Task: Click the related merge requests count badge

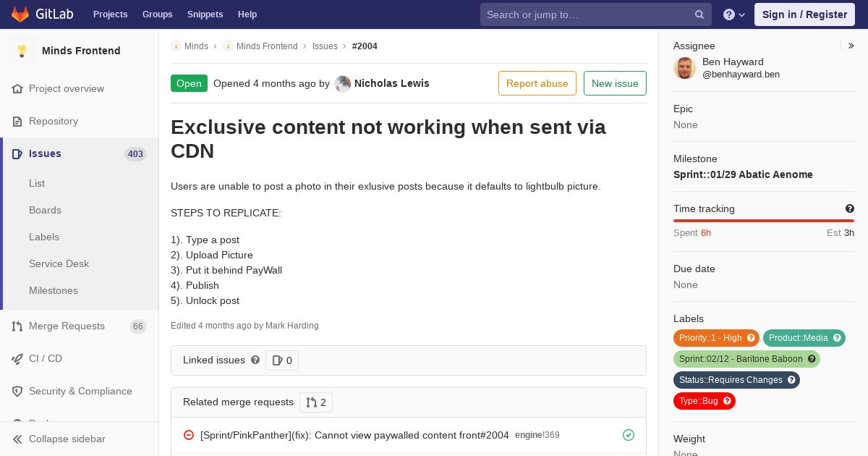Action: pyautogui.click(x=316, y=402)
